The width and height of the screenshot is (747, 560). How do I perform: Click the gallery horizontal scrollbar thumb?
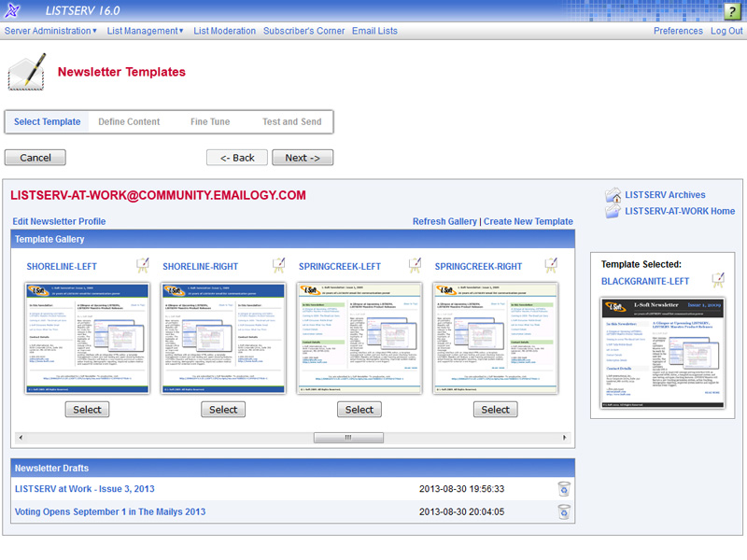[348, 437]
